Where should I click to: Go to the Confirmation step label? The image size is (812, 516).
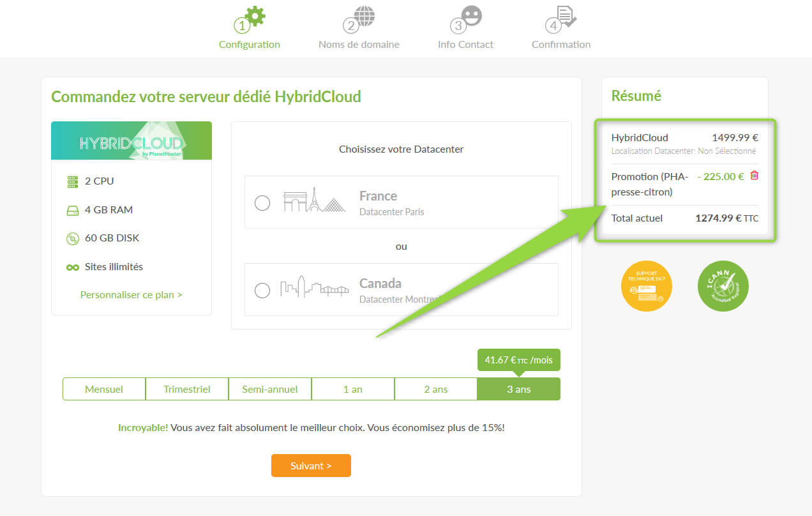coord(561,45)
